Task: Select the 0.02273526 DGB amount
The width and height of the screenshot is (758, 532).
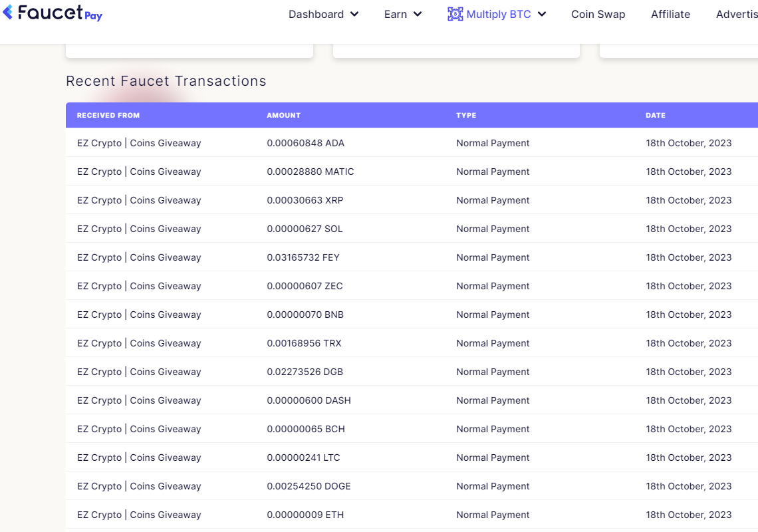Action: click(305, 372)
